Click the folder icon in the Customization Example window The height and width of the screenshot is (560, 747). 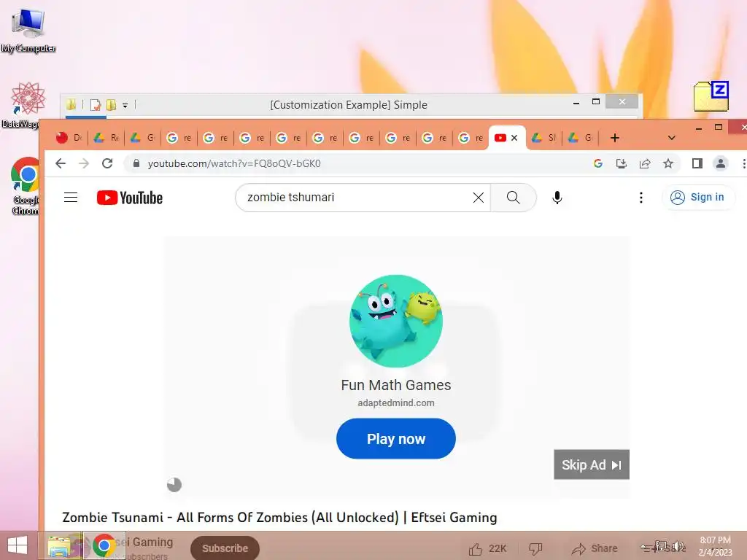(x=71, y=104)
